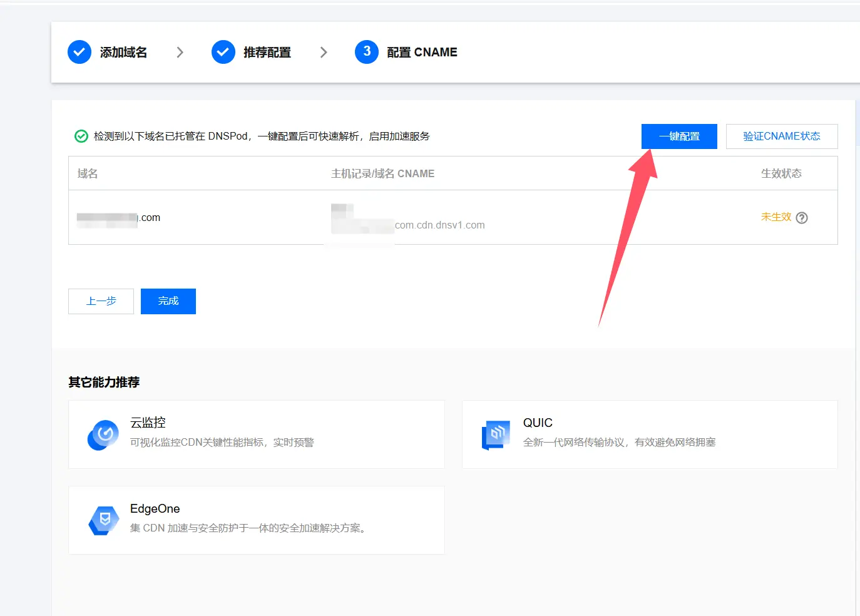This screenshot has width=860, height=616.
Task: Click the 验证CNAME状态 button
Action: tap(781, 136)
